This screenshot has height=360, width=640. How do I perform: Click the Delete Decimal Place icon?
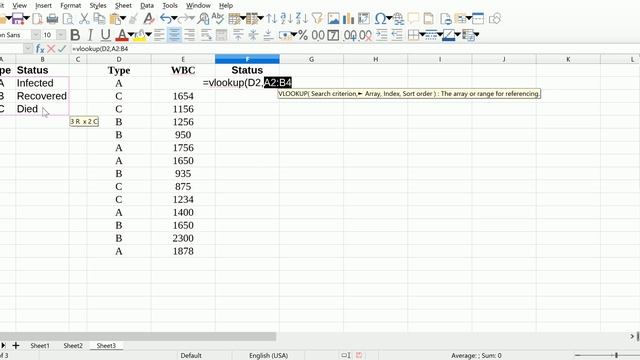(366, 35)
